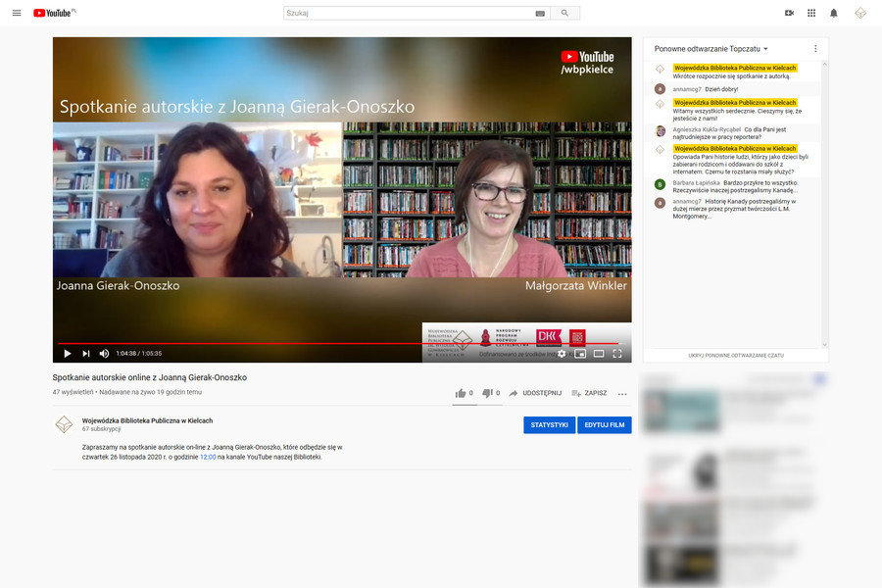Open the hamburger guide menu
This screenshot has height=588, width=882.
click(17, 13)
